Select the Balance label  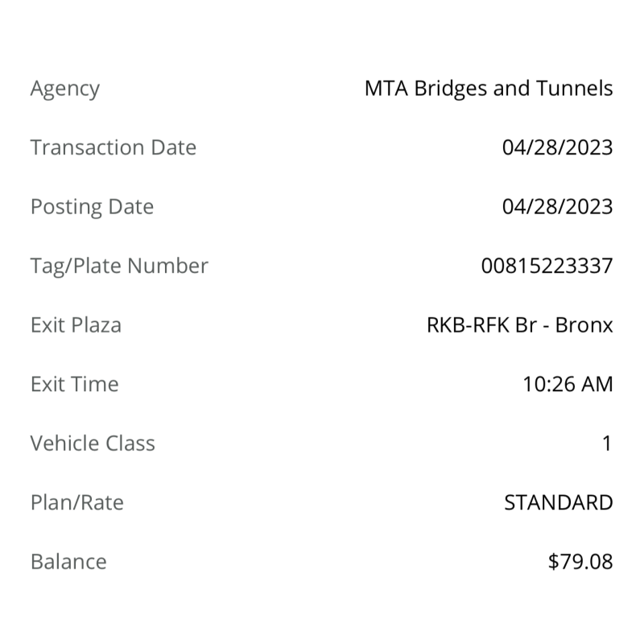[68, 561]
